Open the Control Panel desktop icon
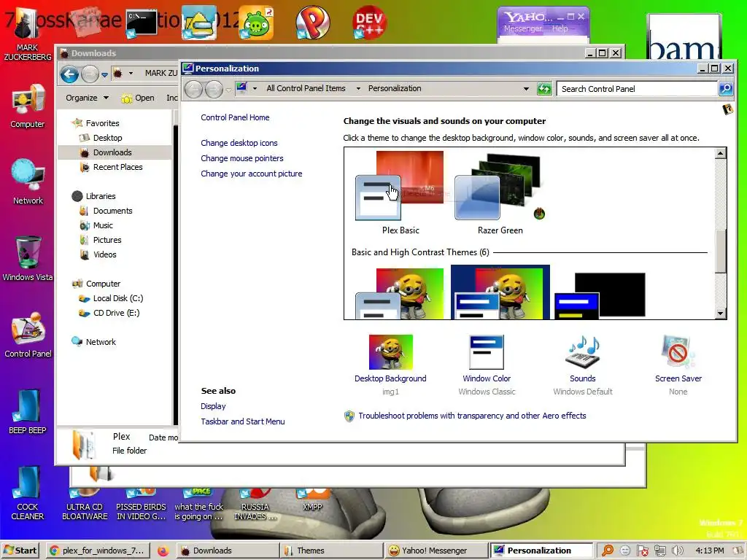Image resolution: width=747 pixels, height=560 pixels. pos(28,335)
